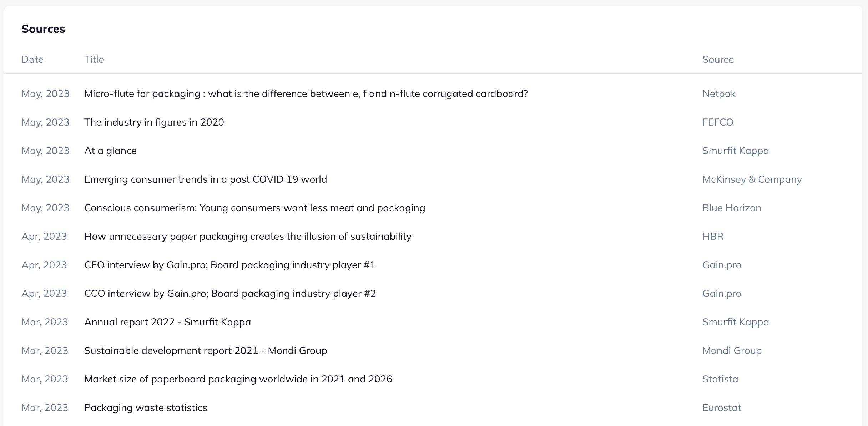The height and width of the screenshot is (426, 868).
Task: Open Emerging consumer trends post COVID article
Action: pyautogui.click(x=205, y=179)
